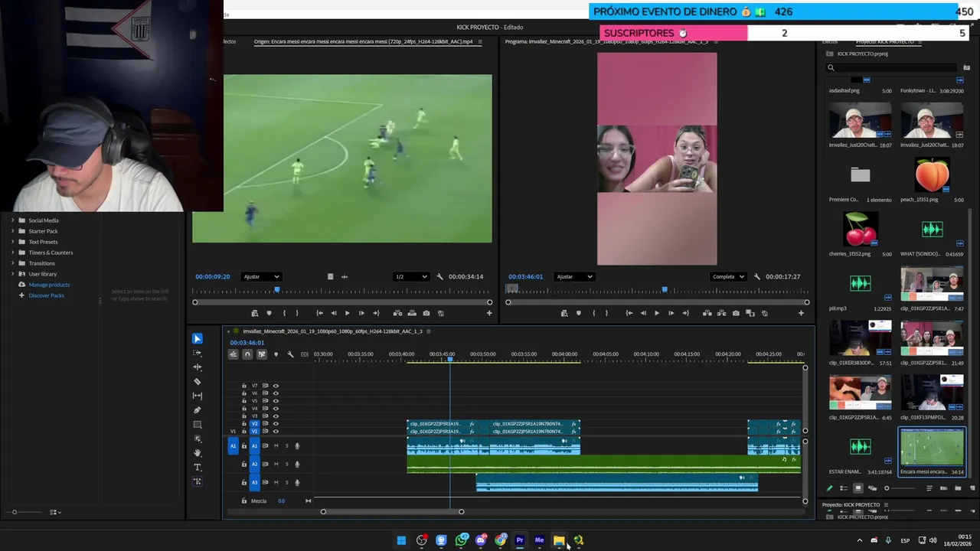Open Program monitor Completa resolution dropdown
The image size is (980, 551).
point(727,276)
